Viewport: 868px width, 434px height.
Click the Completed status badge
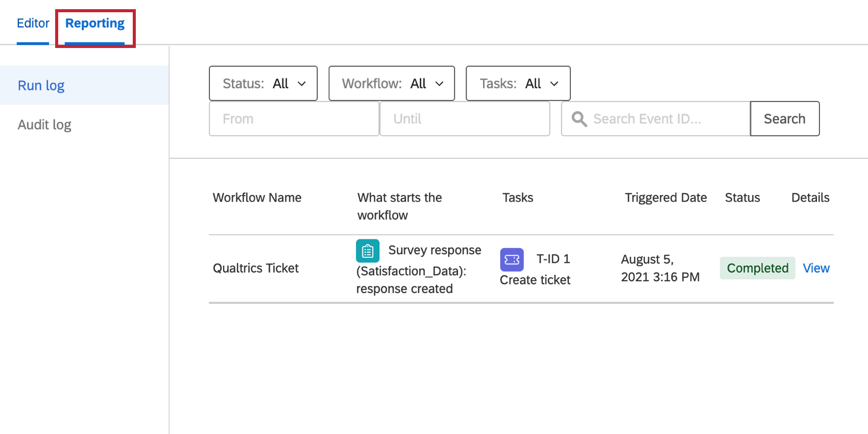[758, 268]
